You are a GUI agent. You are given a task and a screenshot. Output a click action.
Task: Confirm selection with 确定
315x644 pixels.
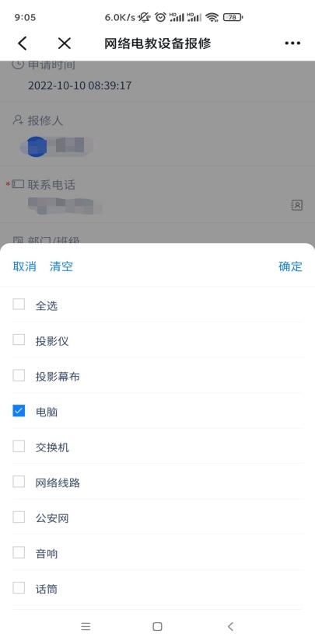pos(290,266)
